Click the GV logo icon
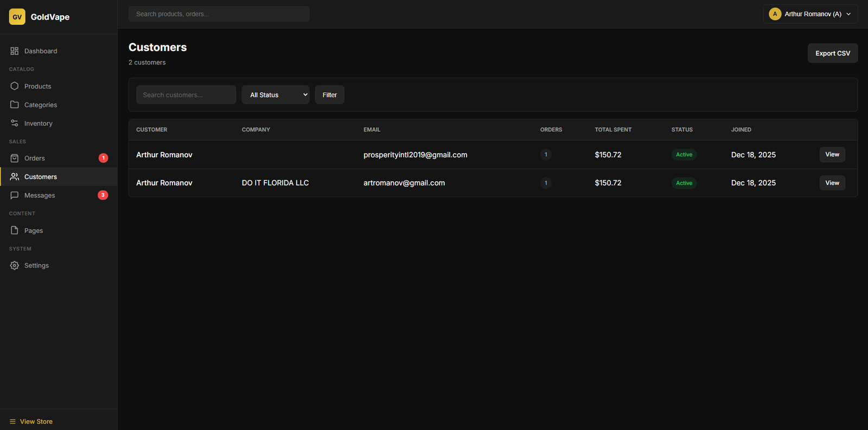 coord(17,17)
